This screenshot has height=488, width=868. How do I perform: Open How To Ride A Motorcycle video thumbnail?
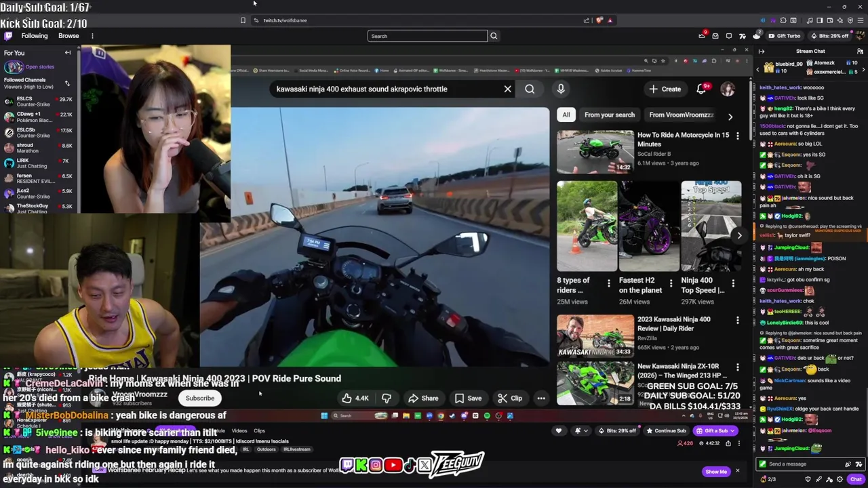pos(595,151)
